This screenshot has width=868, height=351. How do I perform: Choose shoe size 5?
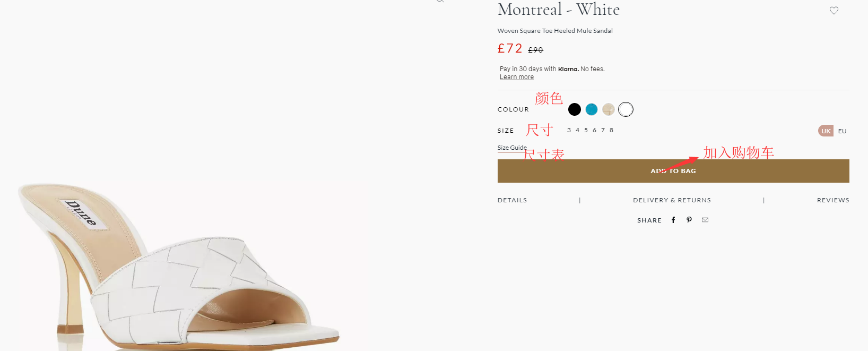586,130
